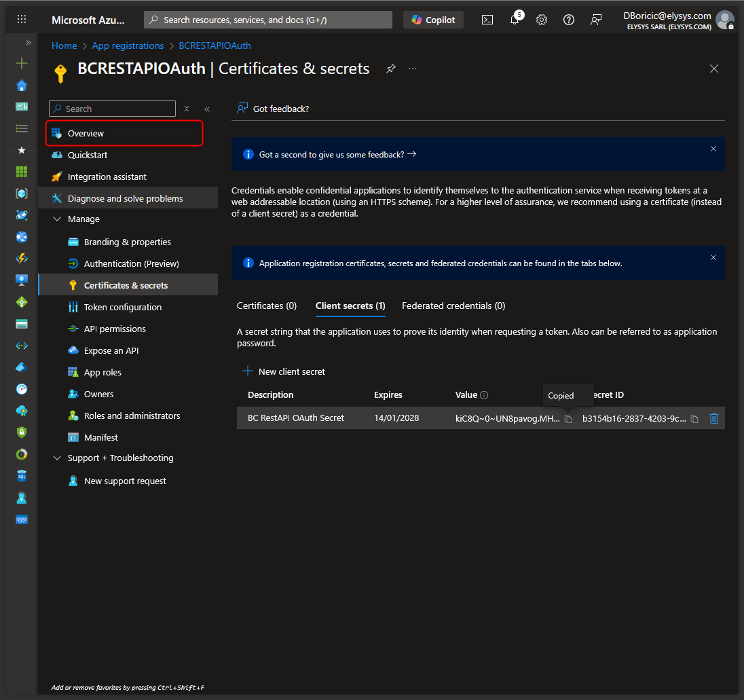744x700 pixels.
Task: Click the Value column info icon
Action: pos(484,395)
